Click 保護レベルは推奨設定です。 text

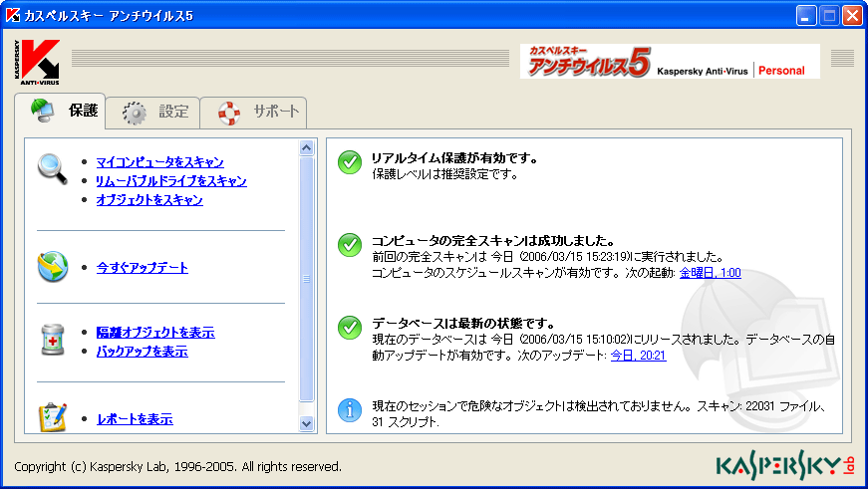[445, 174]
